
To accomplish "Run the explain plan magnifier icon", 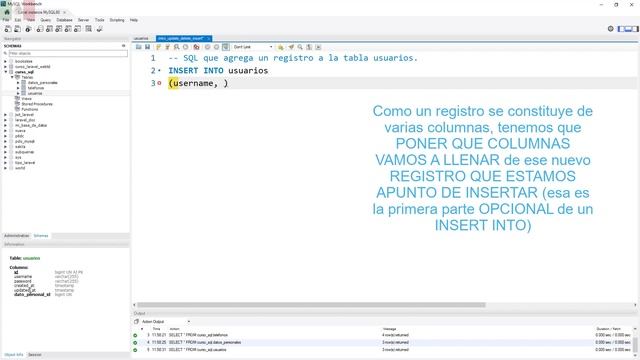I will tap(177, 47).
